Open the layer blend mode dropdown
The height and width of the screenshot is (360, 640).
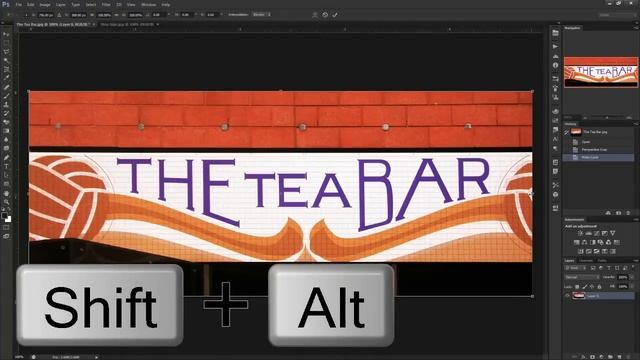pos(582,277)
